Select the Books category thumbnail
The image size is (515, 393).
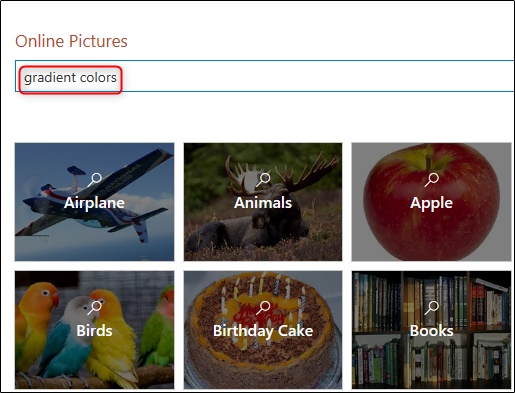tap(431, 330)
